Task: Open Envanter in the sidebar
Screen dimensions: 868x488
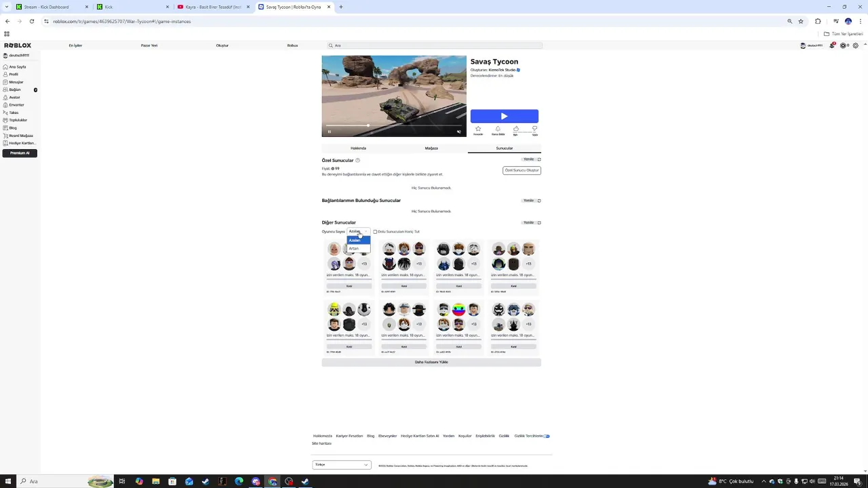Action: pos(14,105)
